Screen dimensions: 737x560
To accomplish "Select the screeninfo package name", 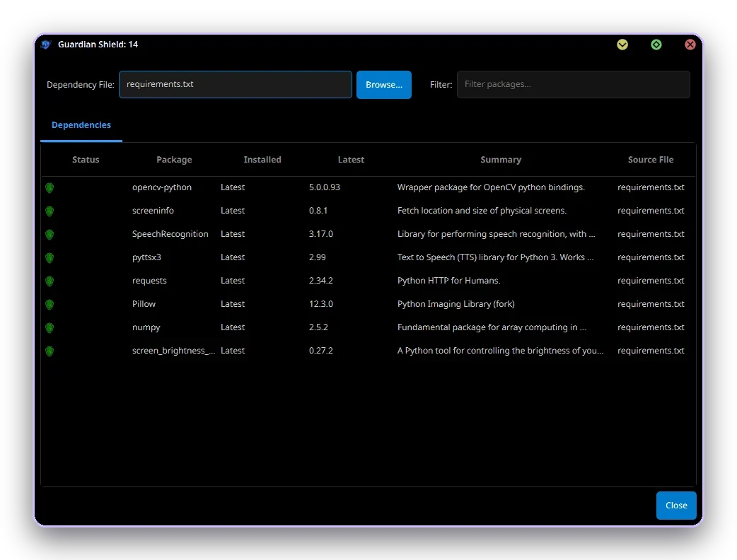I will coord(153,211).
